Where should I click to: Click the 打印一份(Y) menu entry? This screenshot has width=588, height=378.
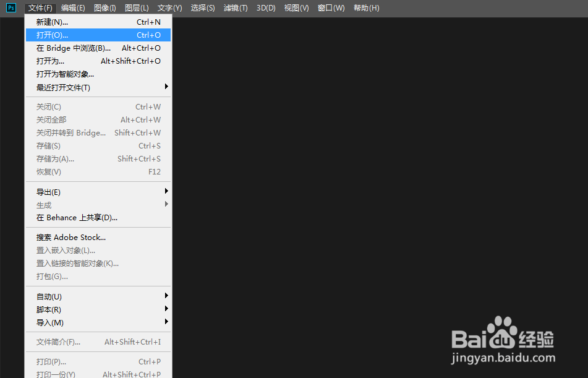click(x=98, y=374)
